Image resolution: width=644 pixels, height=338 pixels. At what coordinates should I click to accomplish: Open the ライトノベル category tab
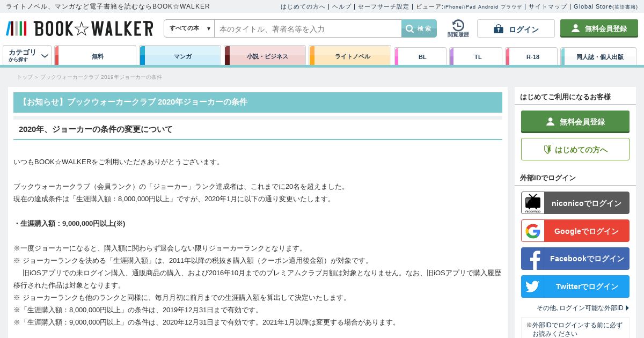[x=350, y=56]
